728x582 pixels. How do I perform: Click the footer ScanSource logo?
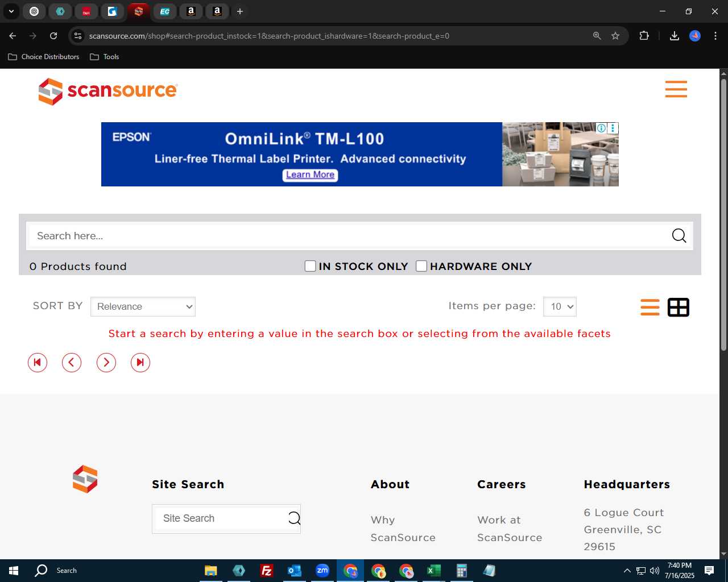point(85,479)
